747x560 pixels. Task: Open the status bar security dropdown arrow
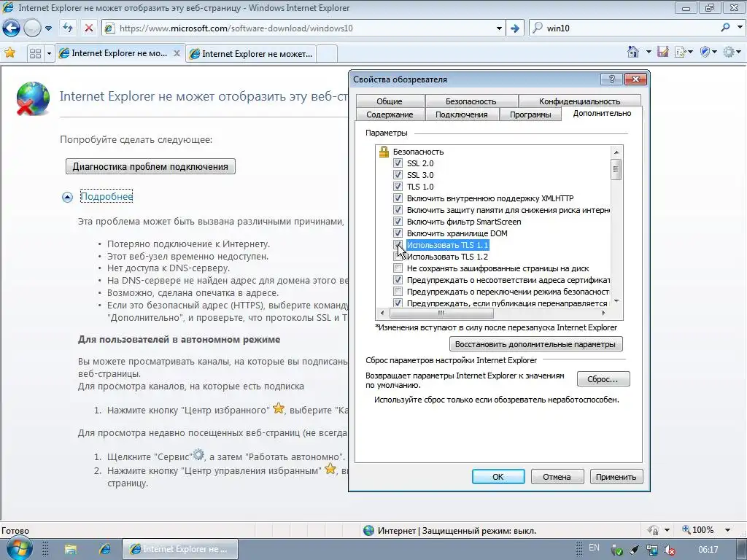[x=667, y=529]
